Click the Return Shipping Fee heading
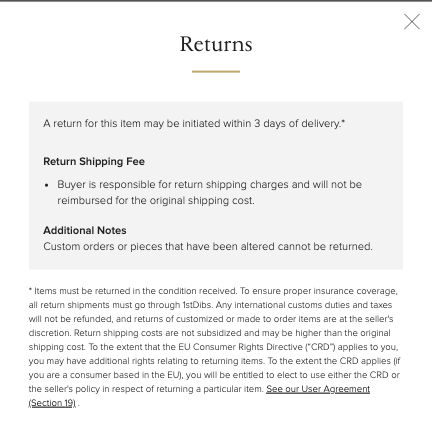This screenshot has height=437, width=432. 94,161
